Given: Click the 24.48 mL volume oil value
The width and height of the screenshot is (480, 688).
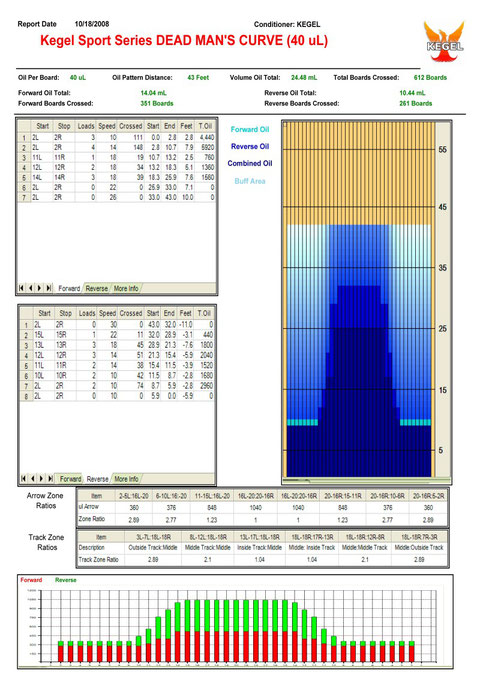Looking at the screenshot, I should (304, 77).
